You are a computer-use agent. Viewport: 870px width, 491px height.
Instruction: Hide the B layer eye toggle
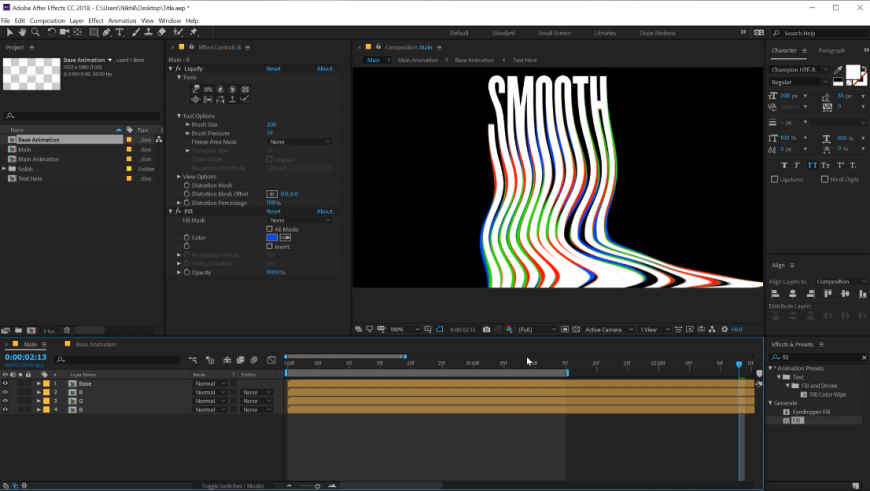[x=6, y=409]
